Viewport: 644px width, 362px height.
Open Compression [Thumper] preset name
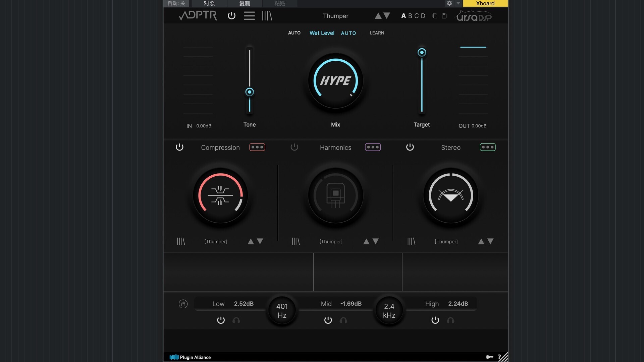[x=216, y=242]
